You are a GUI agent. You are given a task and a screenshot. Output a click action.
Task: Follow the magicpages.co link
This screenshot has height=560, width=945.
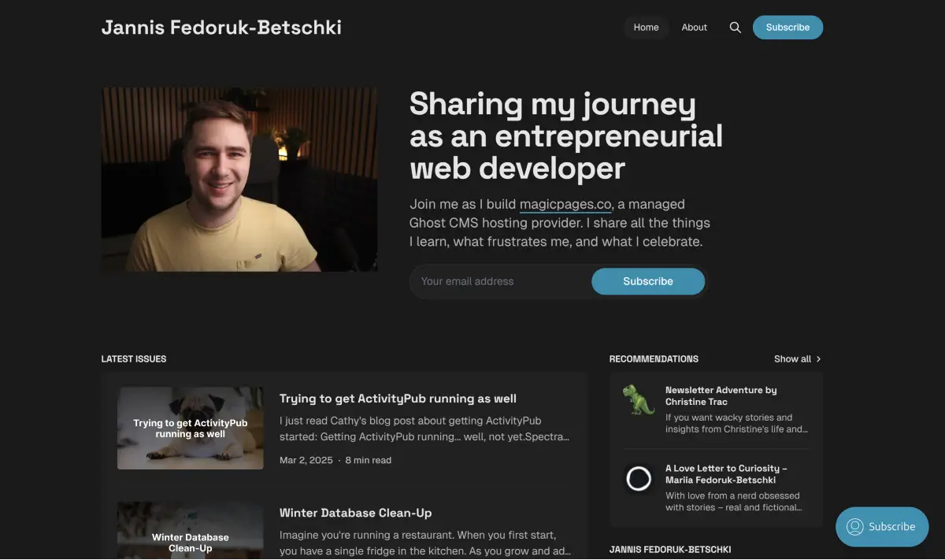pos(565,204)
